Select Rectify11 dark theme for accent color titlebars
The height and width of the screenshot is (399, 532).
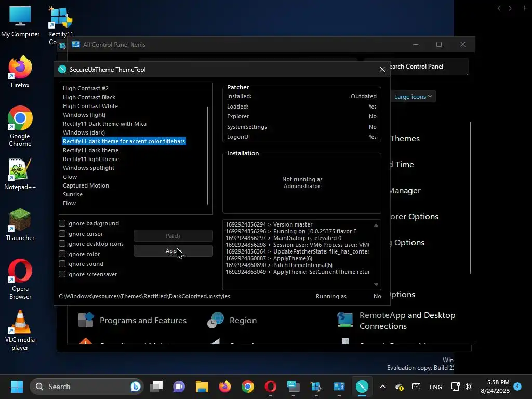pos(124,141)
